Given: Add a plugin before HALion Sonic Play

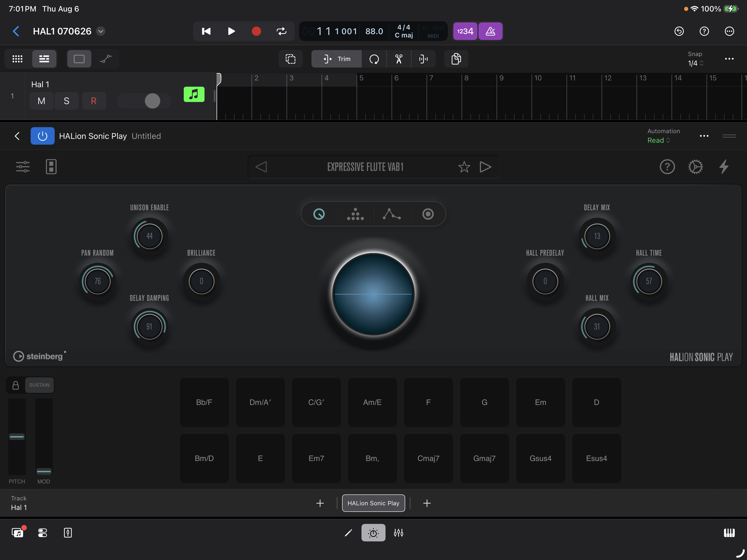Looking at the screenshot, I should pyautogui.click(x=320, y=503).
